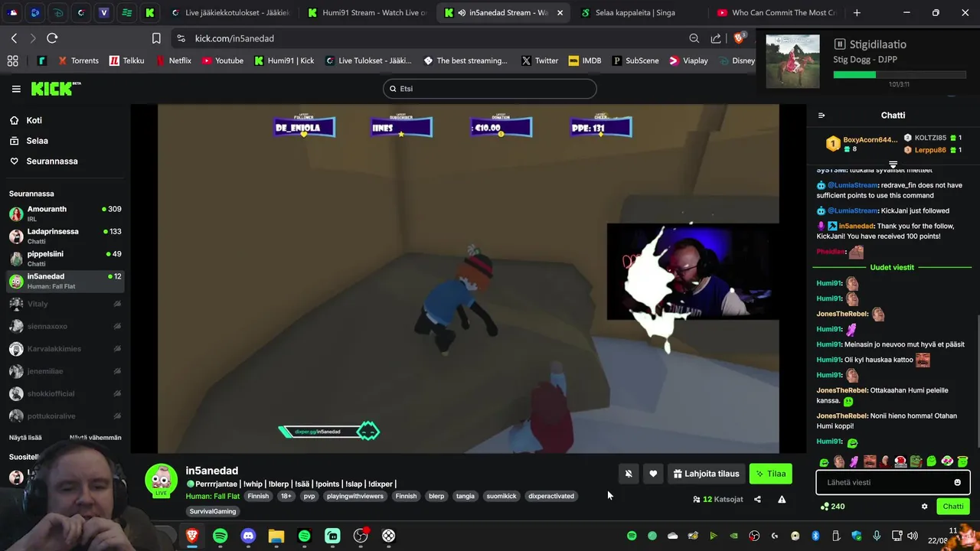Click Näytä lisää to expand followed channels

(25, 437)
